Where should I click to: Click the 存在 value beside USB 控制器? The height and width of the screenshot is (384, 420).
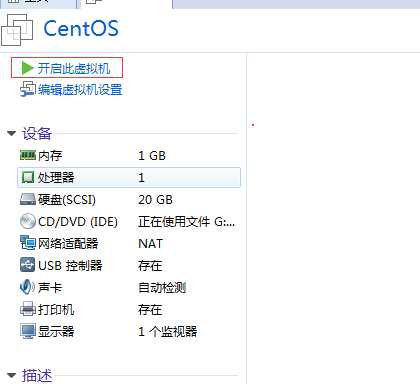click(x=150, y=266)
